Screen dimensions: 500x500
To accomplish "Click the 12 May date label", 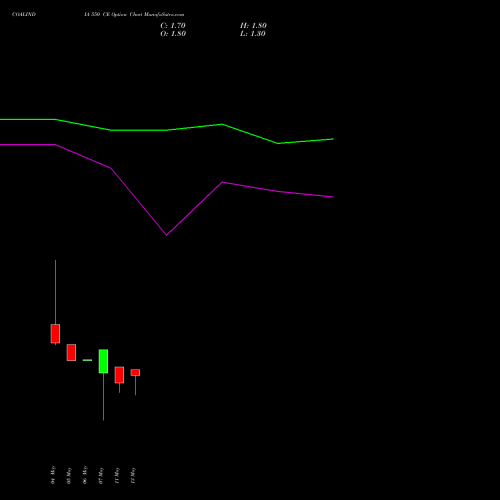I will coord(133,475).
